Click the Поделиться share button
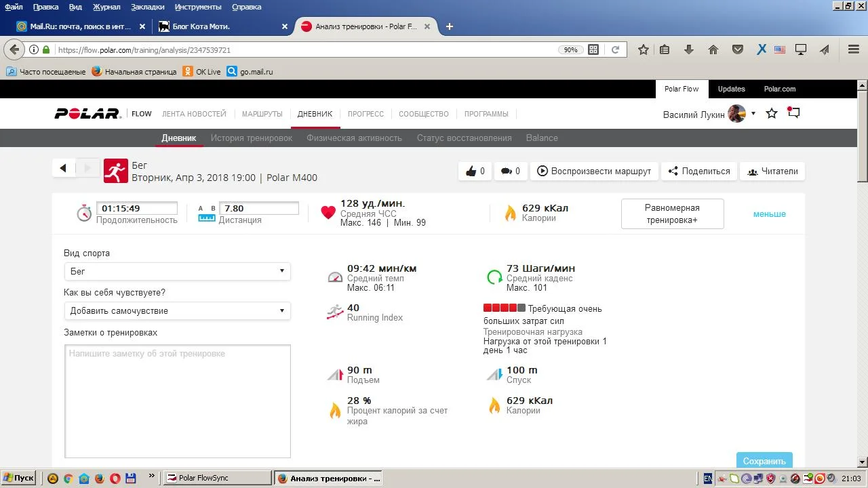868x488 pixels. point(699,171)
